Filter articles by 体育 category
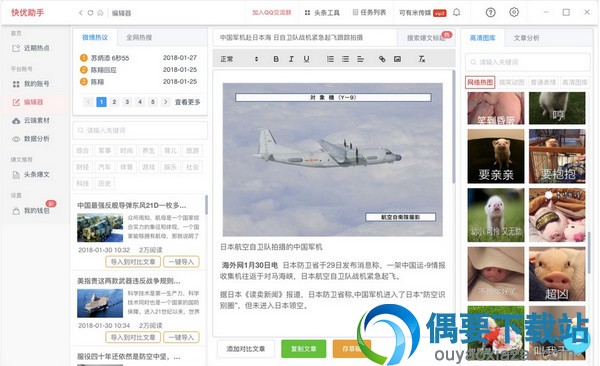 (127, 167)
